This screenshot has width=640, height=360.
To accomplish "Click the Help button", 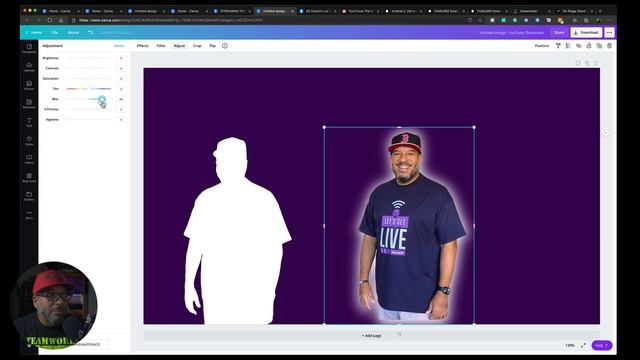I will 602,345.
